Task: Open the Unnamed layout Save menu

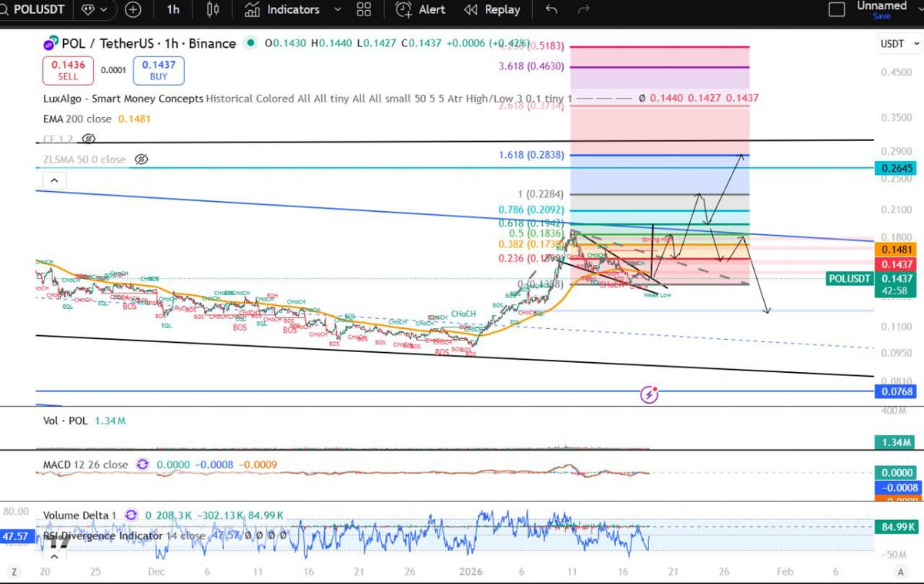Action: (x=882, y=10)
